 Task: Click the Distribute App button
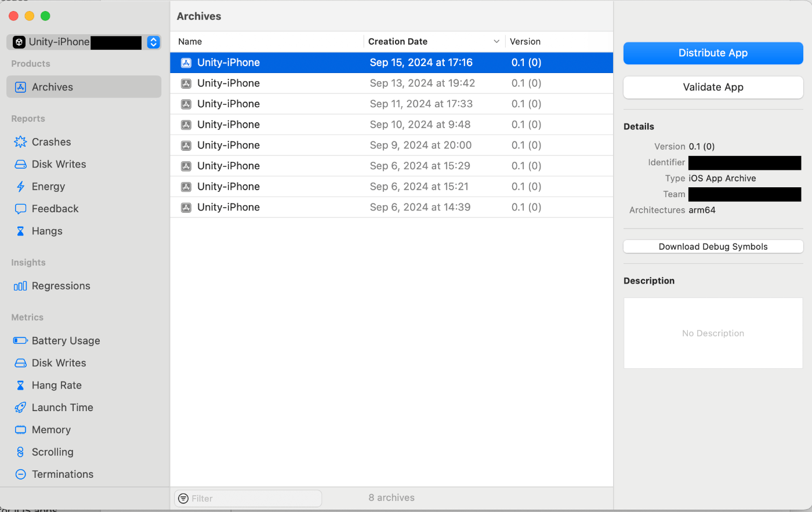click(713, 53)
